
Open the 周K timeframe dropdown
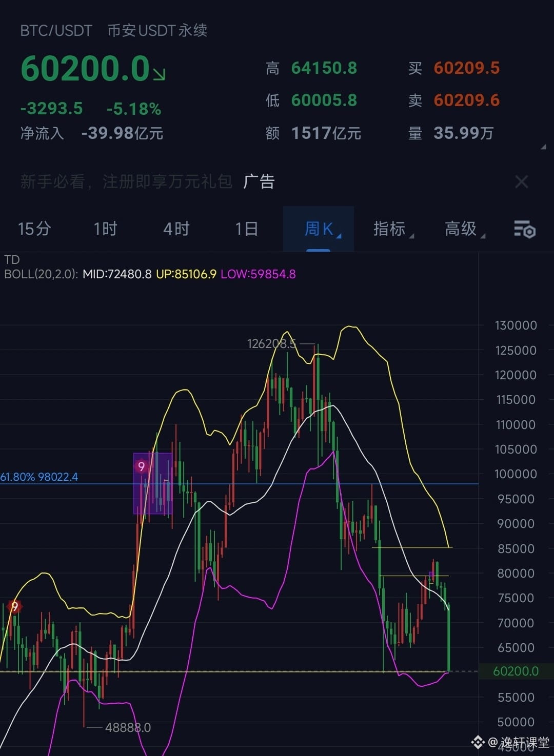[319, 229]
